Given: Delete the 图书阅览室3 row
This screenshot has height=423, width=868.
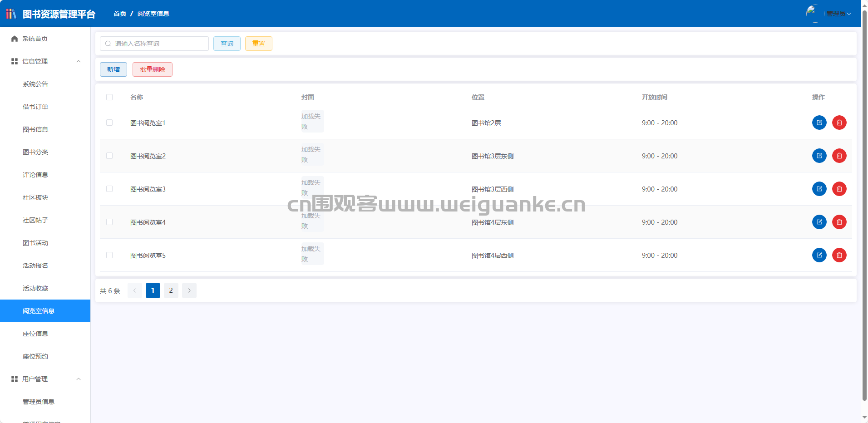Looking at the screenshot, I should click(839, 189).
